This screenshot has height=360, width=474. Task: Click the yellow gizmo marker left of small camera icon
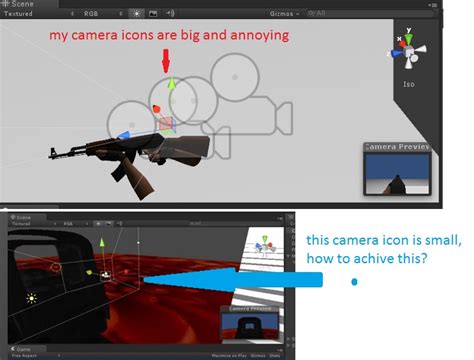click(x=89, y=272)
